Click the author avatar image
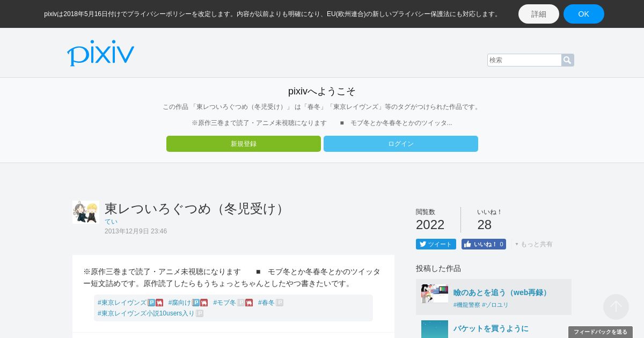The height and width of the screenshot is (338, 644). (x=86, y=212)
